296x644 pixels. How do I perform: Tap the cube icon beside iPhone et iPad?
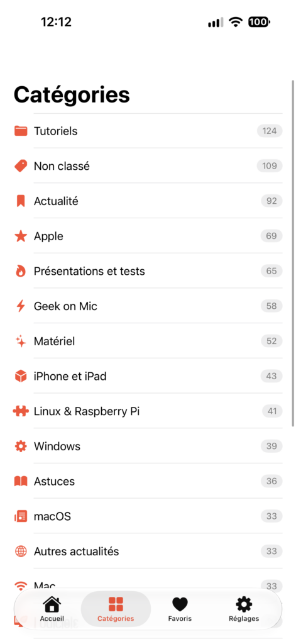tap(21, 376)
